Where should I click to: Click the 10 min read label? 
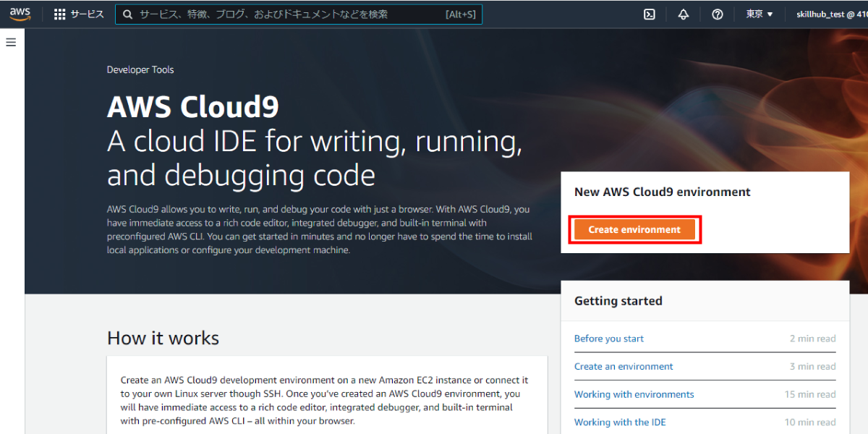click(810, 422)
